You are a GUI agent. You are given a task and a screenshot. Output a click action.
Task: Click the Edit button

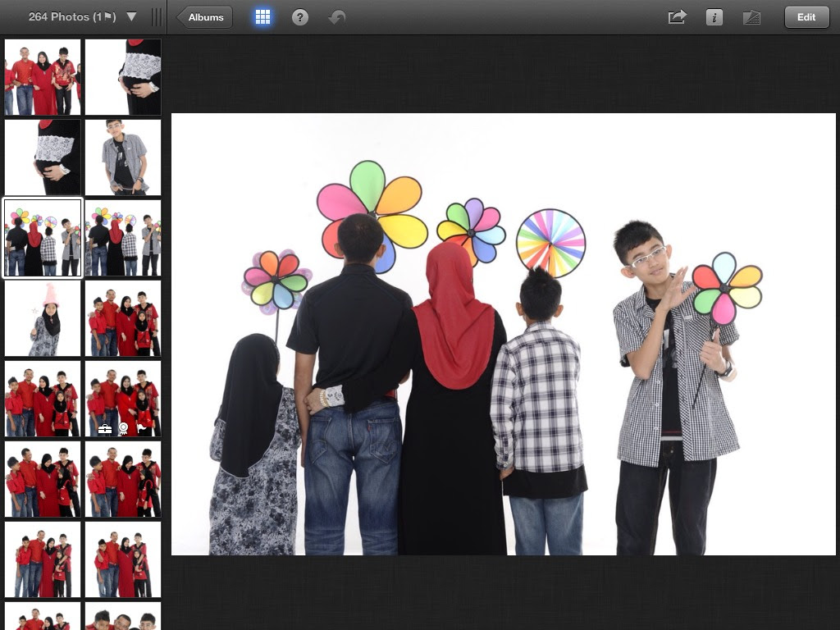click(806, 17)
